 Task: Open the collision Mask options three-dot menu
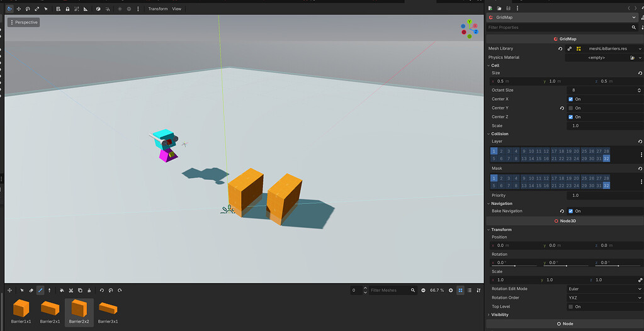[x=641, y=182]
